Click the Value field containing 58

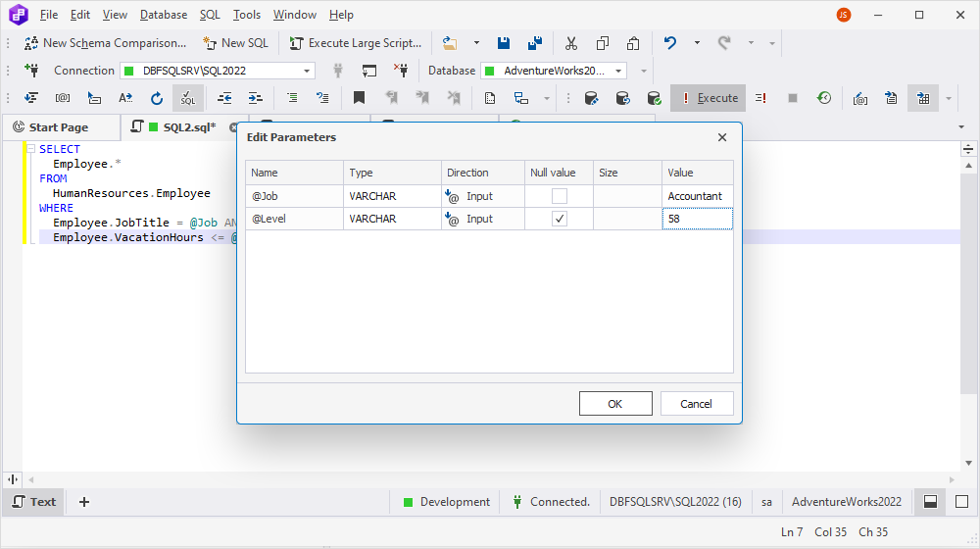click(x=698, y=219)
